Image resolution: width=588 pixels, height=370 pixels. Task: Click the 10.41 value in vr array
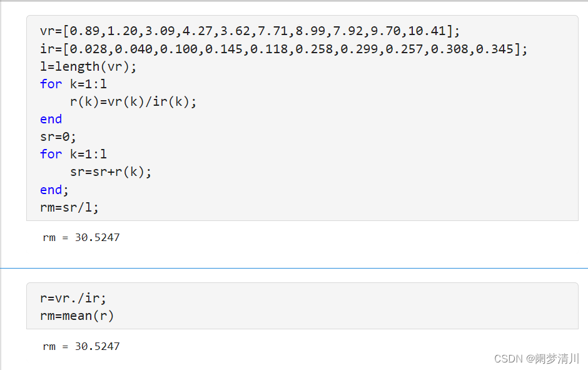pos(427,31)
